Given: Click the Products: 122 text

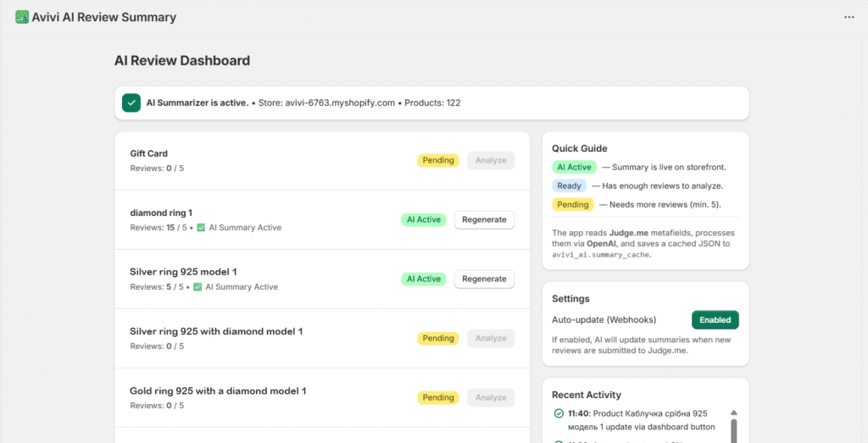Looking at the screenshot, I should point(433,102).
